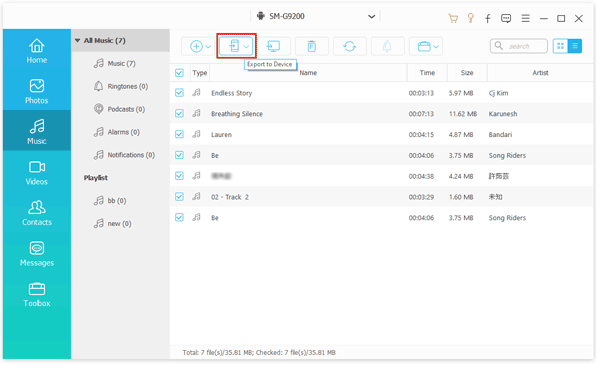
Task: Select Music (7) category
Action: (x=121, y=64)
